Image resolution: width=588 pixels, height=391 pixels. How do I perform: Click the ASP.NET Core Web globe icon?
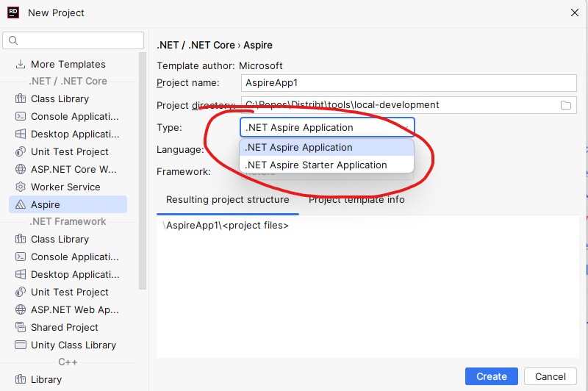pos(21,169)
